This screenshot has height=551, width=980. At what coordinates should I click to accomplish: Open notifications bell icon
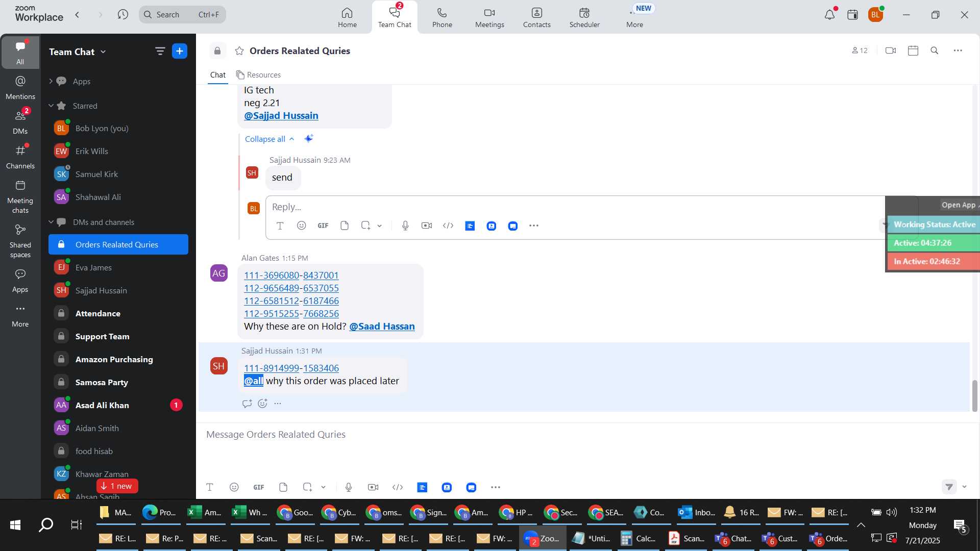click(830, 14)
